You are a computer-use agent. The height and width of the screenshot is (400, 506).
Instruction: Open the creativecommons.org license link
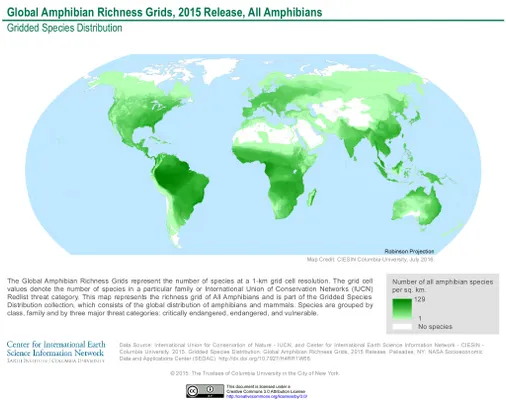coord(267,396)
